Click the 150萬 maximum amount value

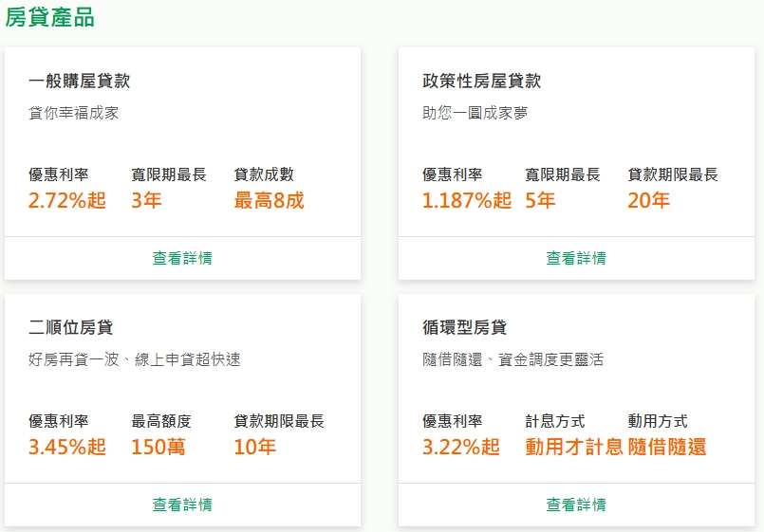(x=158, y=448)
